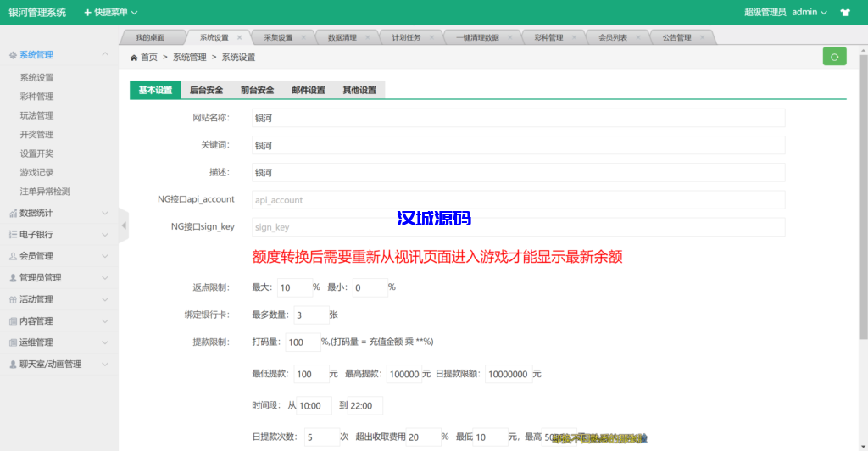Expand the 数据统计 menu chevron
The width and height of the screenshot is (868, 451).
[x=105, y=213]
